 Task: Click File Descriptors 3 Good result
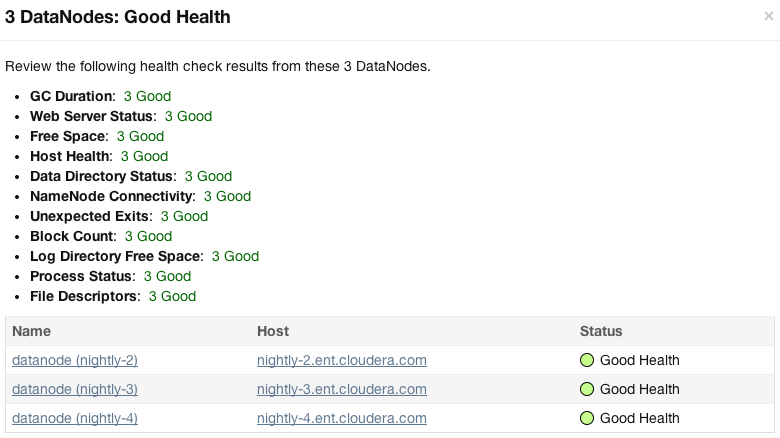point(172,296)
